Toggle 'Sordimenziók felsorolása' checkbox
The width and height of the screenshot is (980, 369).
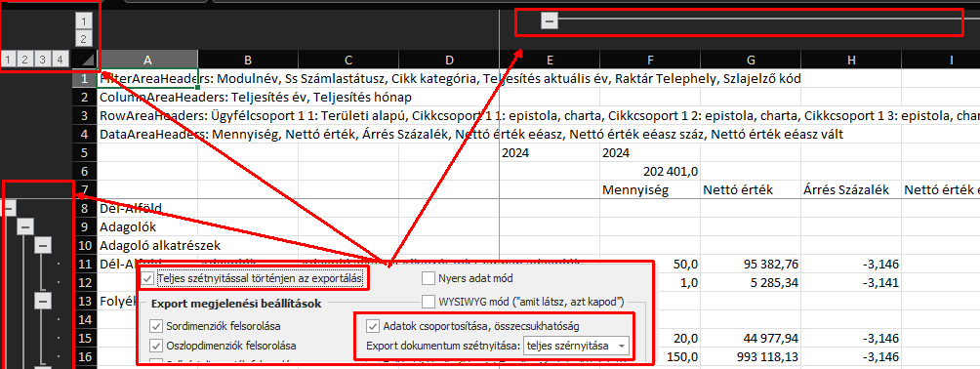(156, 326)
